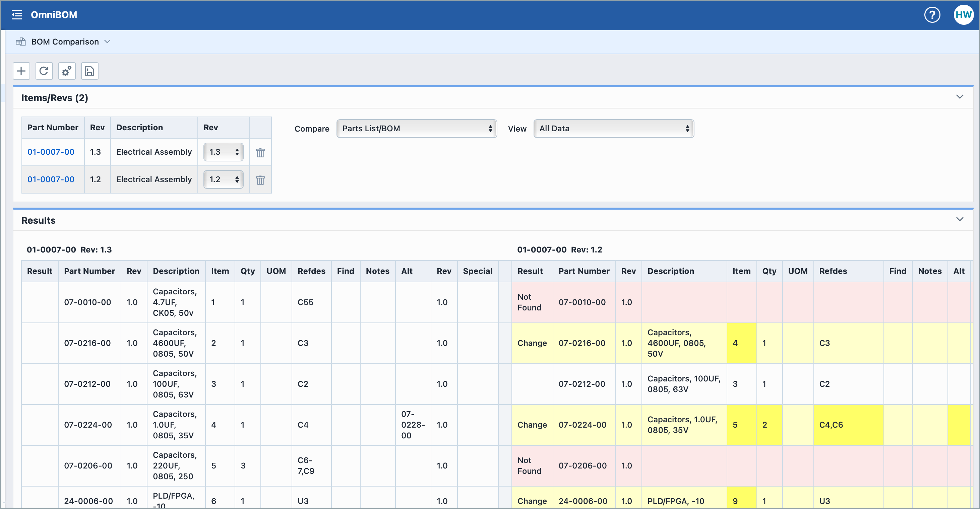The height and width of the screenshot is (509, 980).
Task: Click the highlighted qty 2 cell
Action: coord(769,425)
